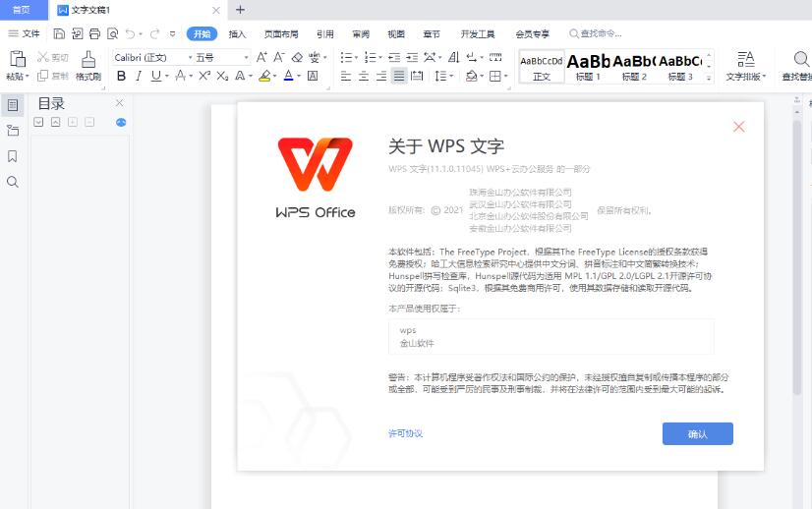The height and width of the screenshot is (509, 812).
Task: Open the Calibri font name dropdown
Action: (x=148, y=57)
